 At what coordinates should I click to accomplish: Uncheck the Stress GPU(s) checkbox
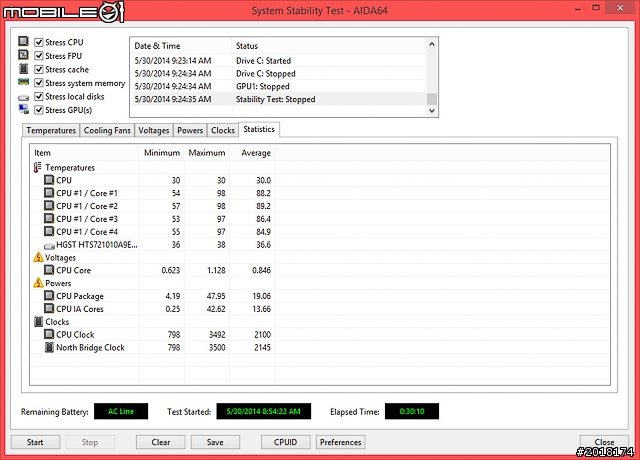click(39, 110)
